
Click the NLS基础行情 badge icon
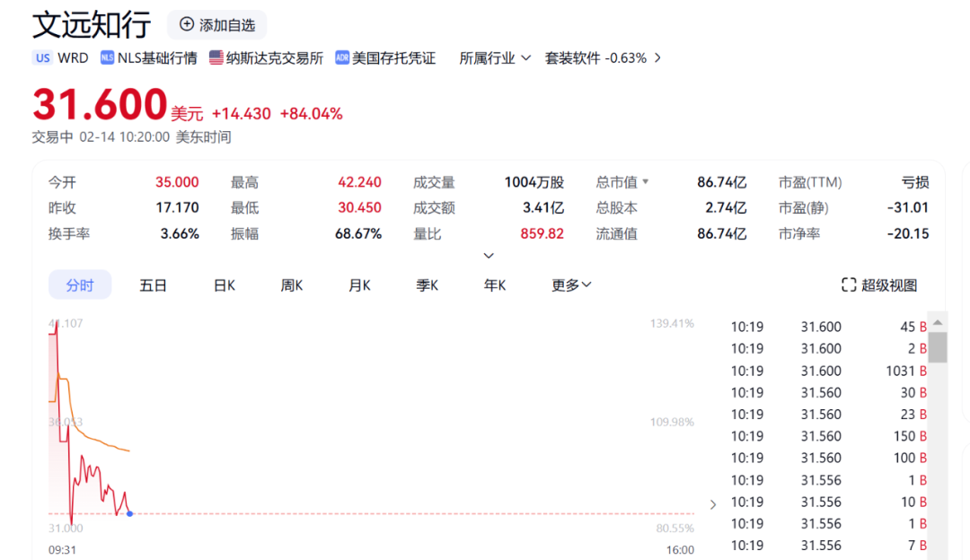(x=107, y=57)
